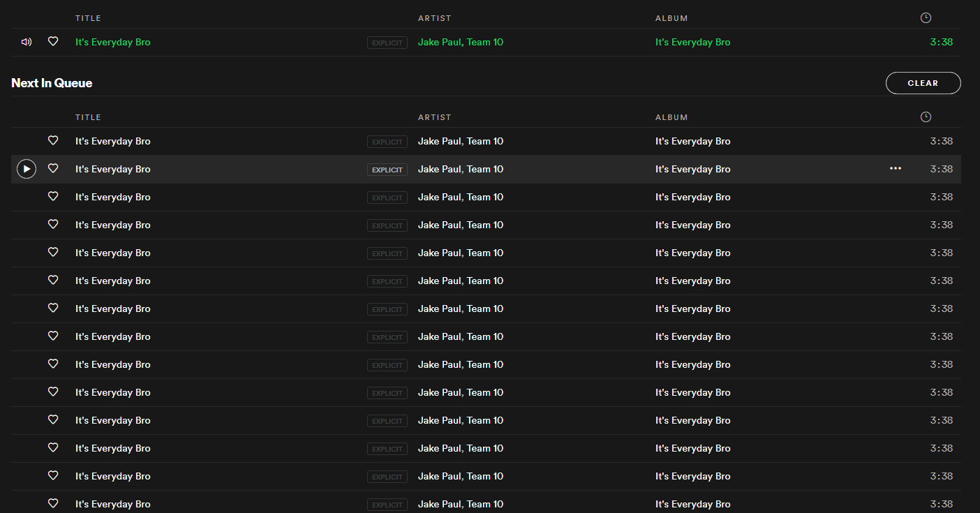Click the TITLE column header above the now-playing track
The image size is (980, 513).
(x=88, y=18)
